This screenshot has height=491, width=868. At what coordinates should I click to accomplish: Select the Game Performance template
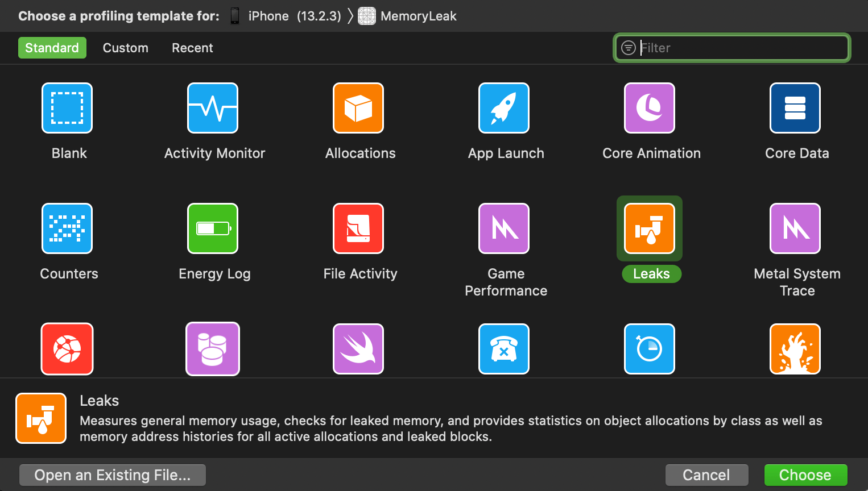(x=504, y=228)
